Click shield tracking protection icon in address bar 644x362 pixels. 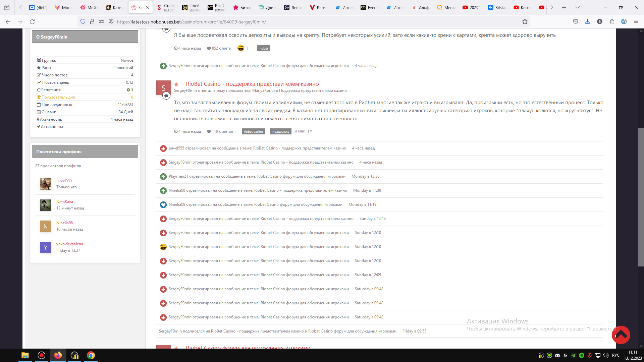[x=83, y=22]
